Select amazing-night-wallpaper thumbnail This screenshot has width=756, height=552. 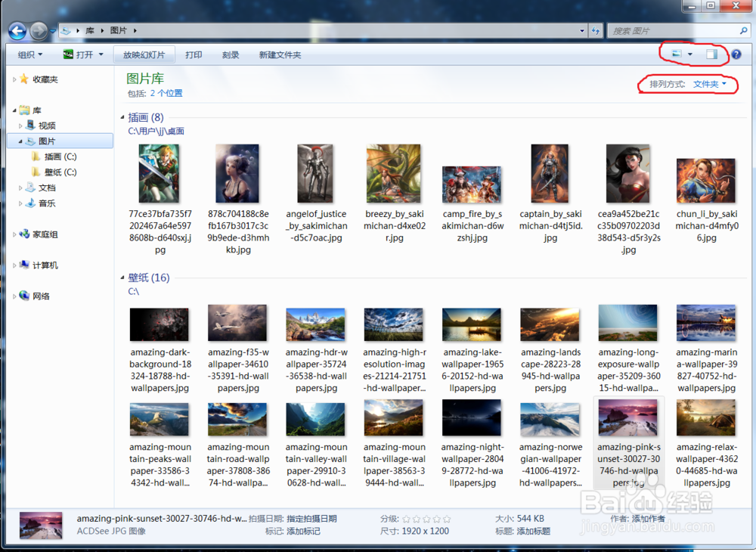(472, 418)
